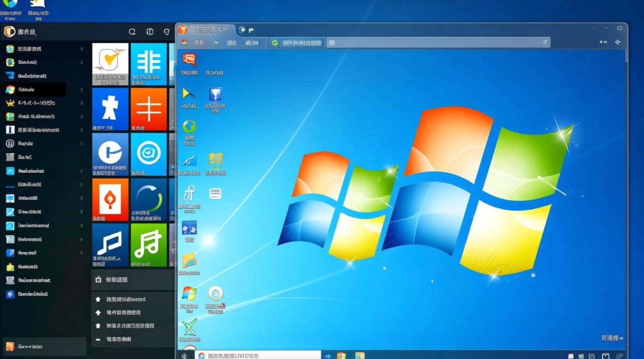
Task: Click the double-arrow icon right of address bar
Action: (x=603, y=42)
